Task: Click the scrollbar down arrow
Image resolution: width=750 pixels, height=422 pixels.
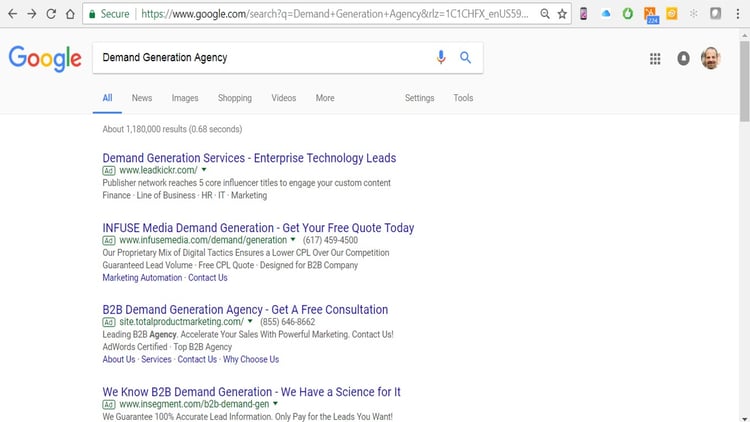Action: point(745,418)
